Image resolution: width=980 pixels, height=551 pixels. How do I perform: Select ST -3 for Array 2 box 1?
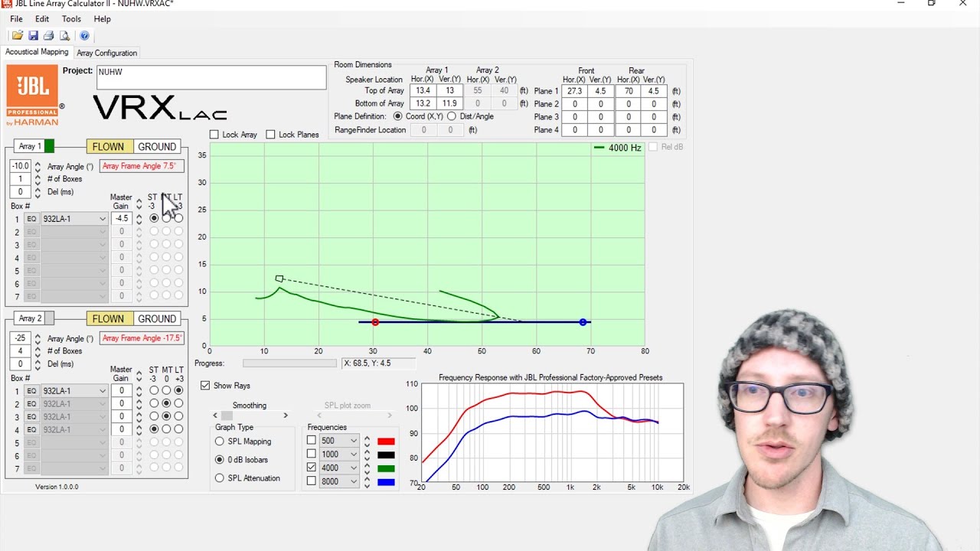click(154, 391)
